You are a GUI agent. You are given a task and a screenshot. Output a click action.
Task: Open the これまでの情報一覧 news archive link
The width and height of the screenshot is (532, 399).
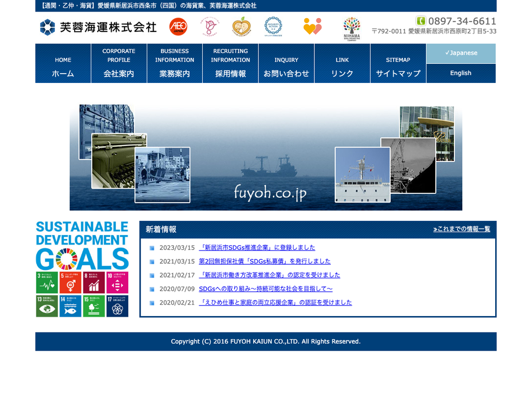click(462, 229)
